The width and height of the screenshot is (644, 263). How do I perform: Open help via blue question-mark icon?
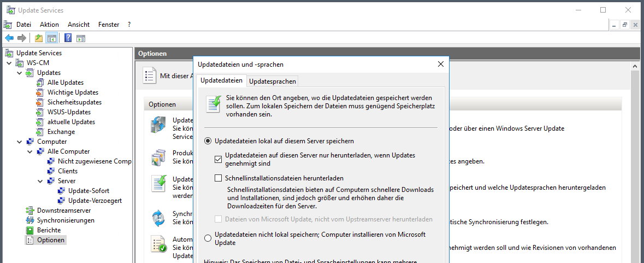pos(68,38)
